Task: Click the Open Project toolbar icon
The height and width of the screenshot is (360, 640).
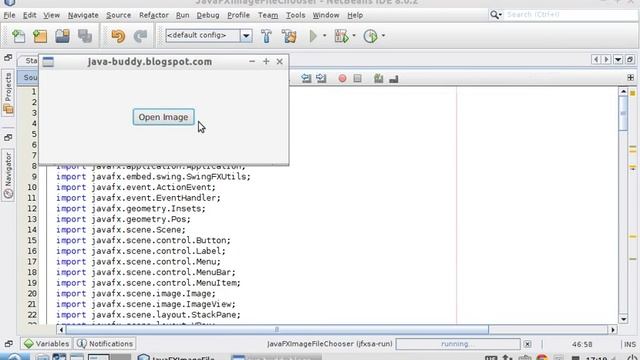Action: 62,36
